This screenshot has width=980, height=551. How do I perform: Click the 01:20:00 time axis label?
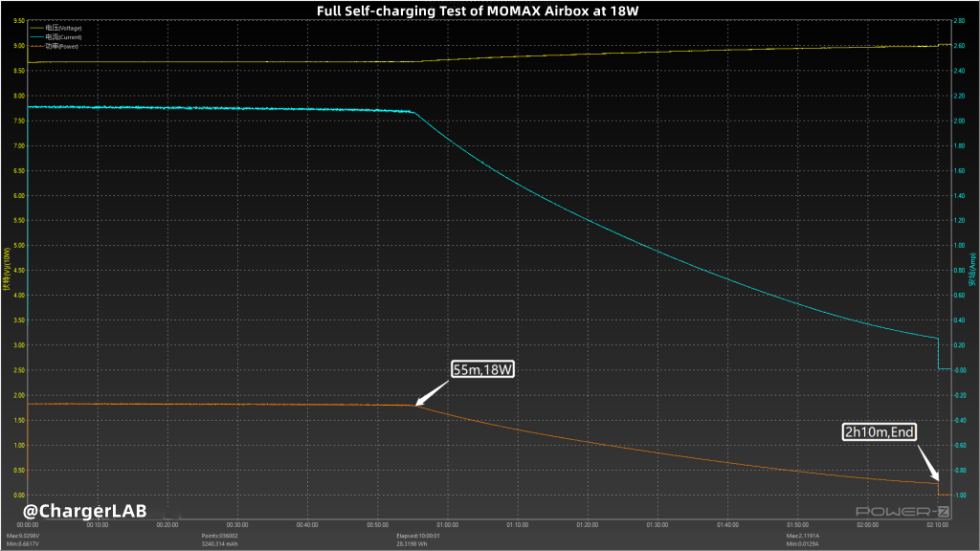pos(588,525)
